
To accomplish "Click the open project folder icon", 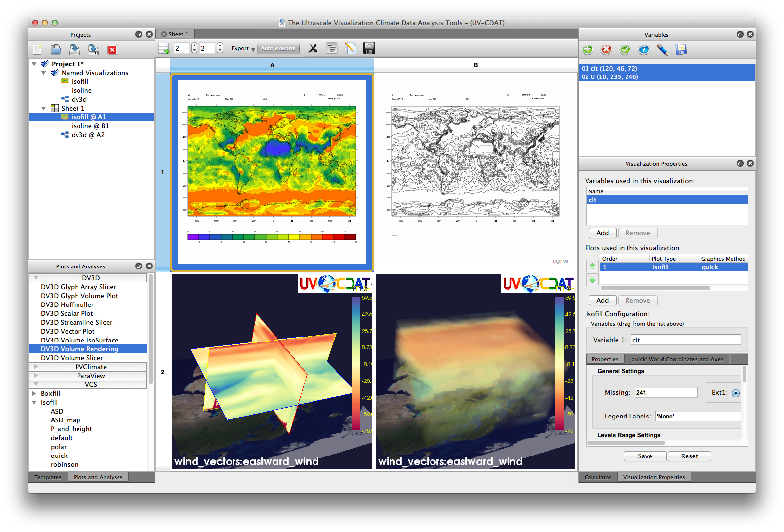I will tap(56, 49).
